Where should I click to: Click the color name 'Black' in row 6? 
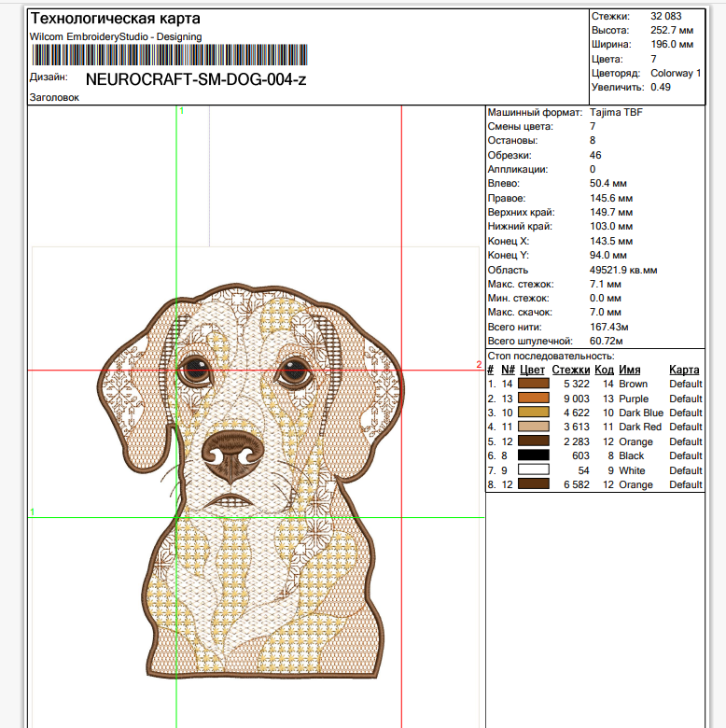click(x=632, y=455)
